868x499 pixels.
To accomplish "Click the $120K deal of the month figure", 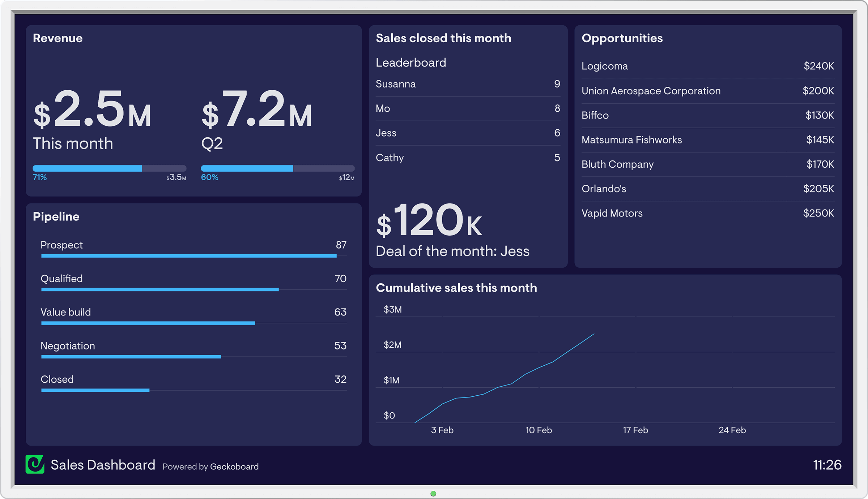I will pyautogui.click(x=429, y=220).
